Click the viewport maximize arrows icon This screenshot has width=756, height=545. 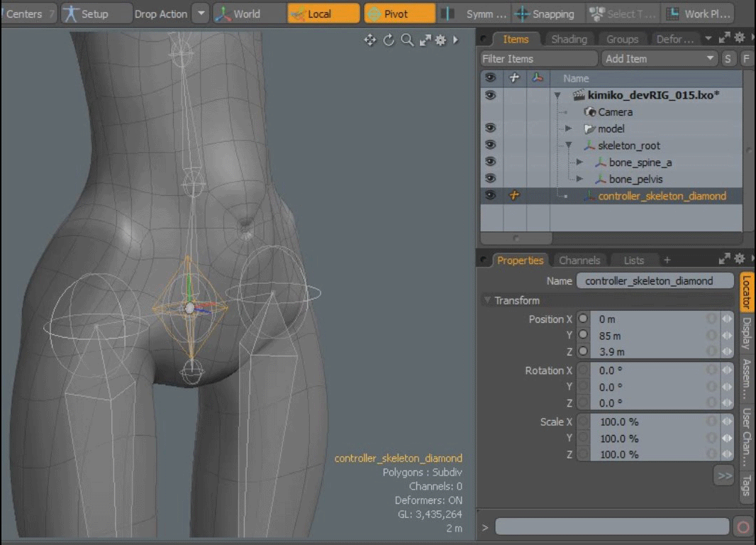(x=425, y=40)
